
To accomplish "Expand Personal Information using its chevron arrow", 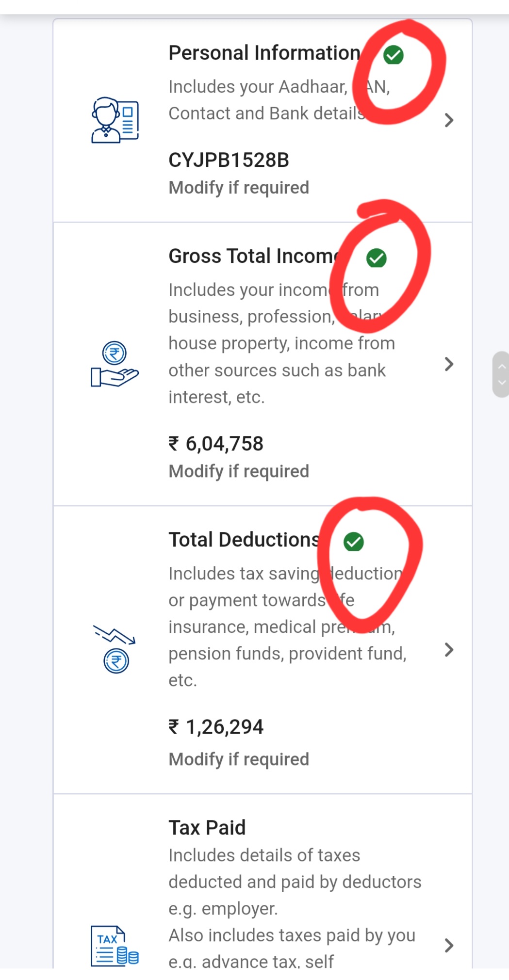I will tap(449, 120).
